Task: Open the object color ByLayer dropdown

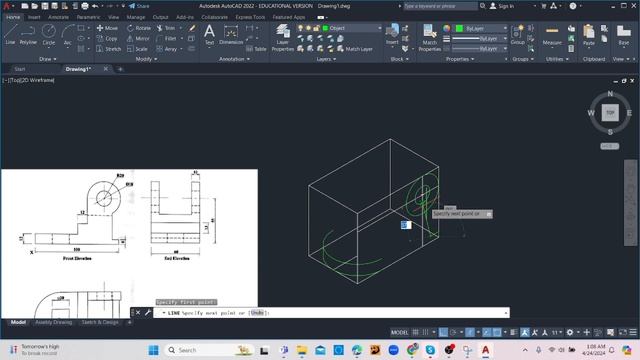Action: (482, 28)
